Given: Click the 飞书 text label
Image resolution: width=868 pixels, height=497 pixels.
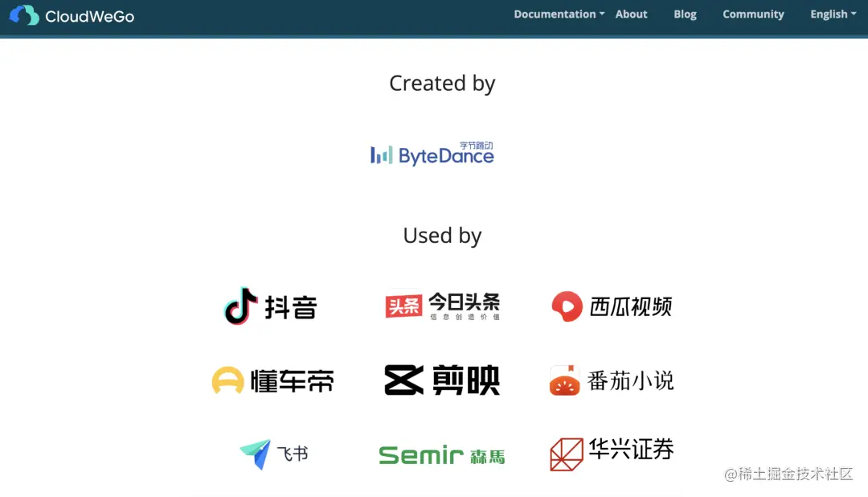Looking at the screenshot, I should [293, 454].
